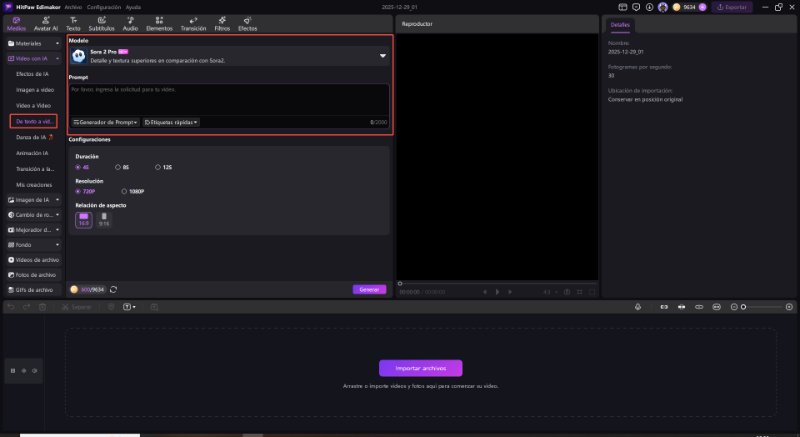Open the Configuración menu
The image size is (800, 437).
[104, 7]
